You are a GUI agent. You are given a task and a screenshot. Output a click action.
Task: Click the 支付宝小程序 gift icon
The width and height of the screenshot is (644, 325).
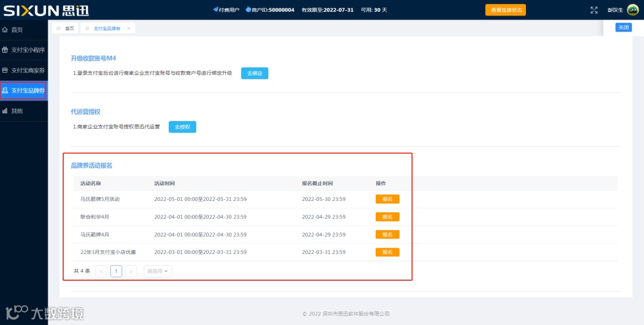(x=5, y=49)
